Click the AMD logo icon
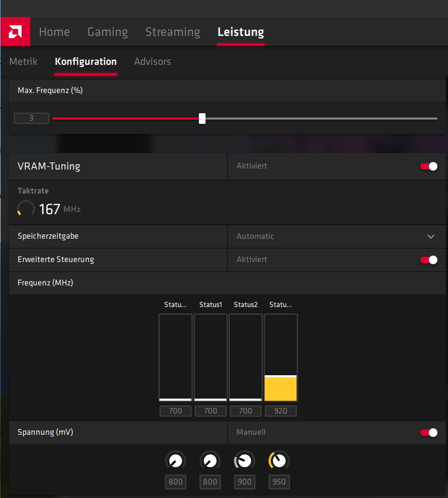Viewport: 448px width, 498px height. click(x=15, y=31)
